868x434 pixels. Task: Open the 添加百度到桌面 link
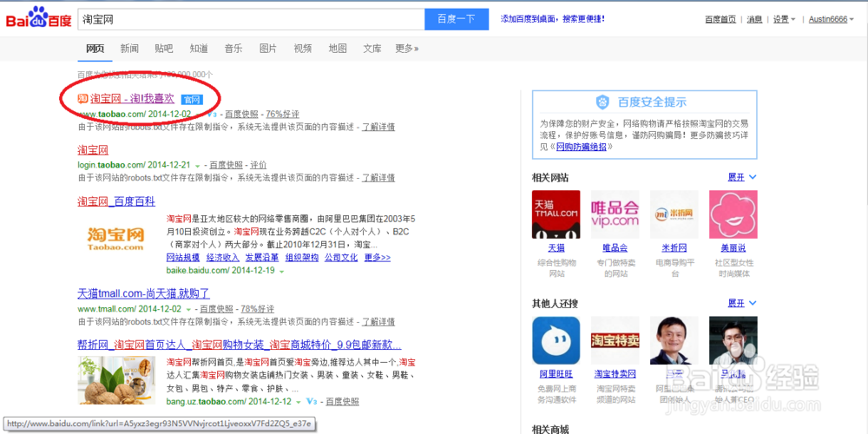tap(552, 19)
